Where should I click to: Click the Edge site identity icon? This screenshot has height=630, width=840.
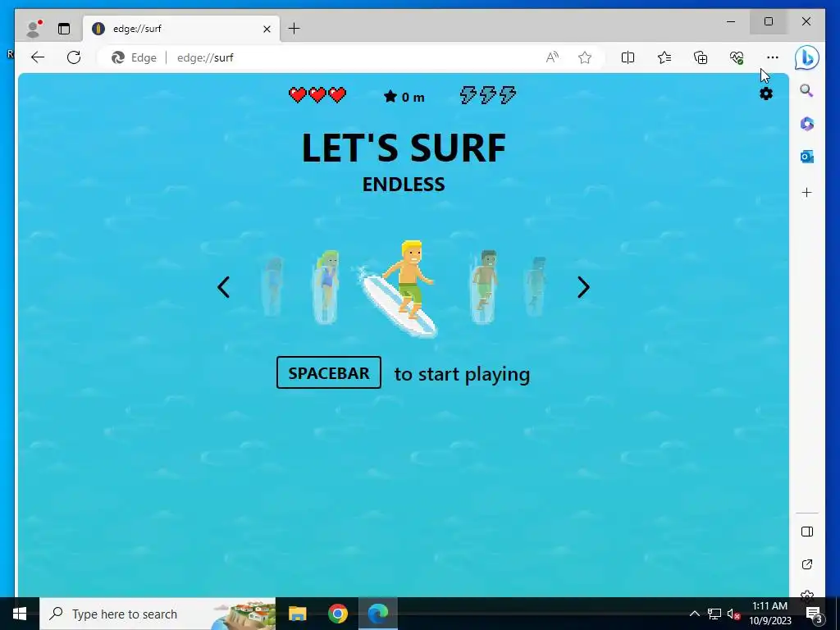click(x=134, y=57)
